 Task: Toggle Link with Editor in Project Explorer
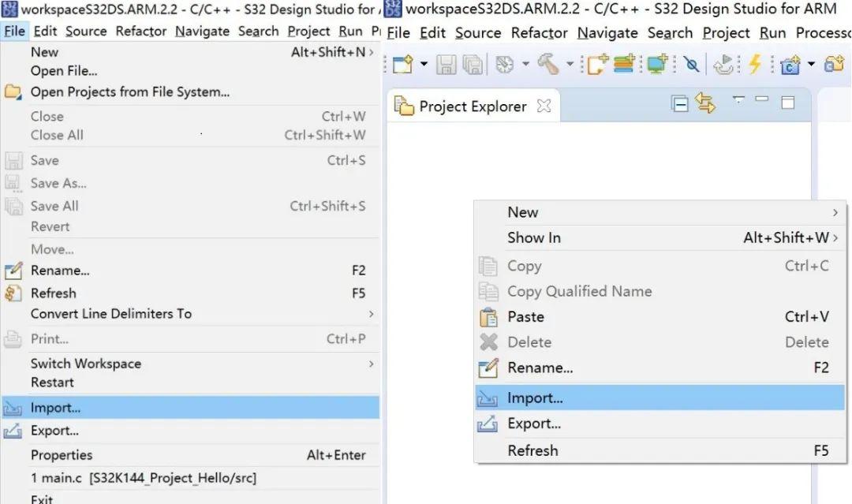click(705, 104)
